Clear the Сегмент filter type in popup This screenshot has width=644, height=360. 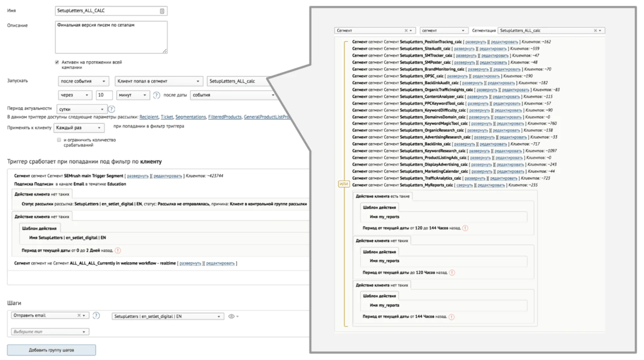tap(406, 31)
